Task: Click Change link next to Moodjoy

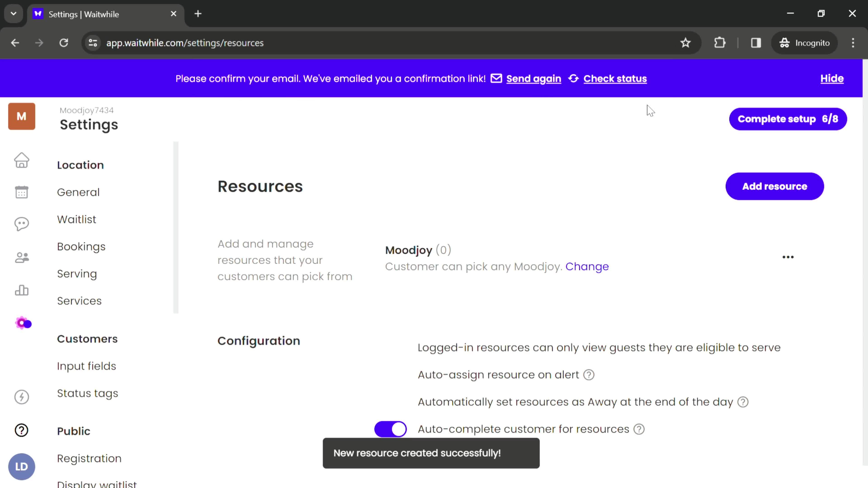Action: (587, 267)
